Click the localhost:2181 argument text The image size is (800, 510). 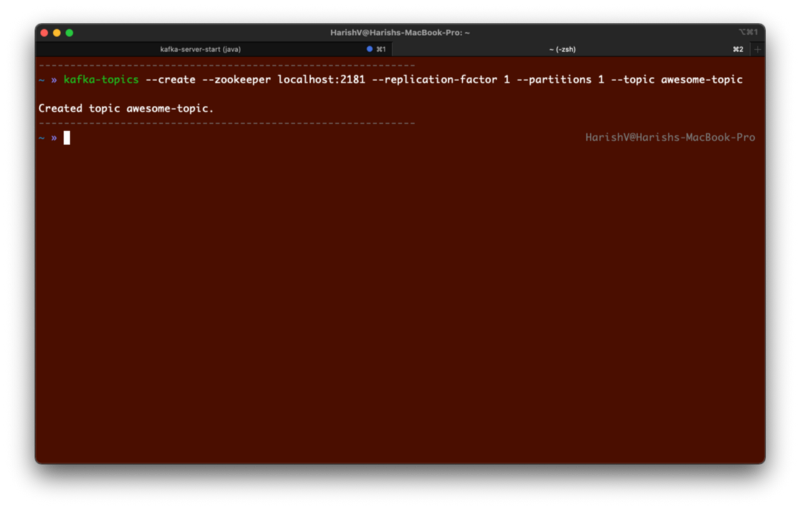pyautogui.click(x=321, y=80)
